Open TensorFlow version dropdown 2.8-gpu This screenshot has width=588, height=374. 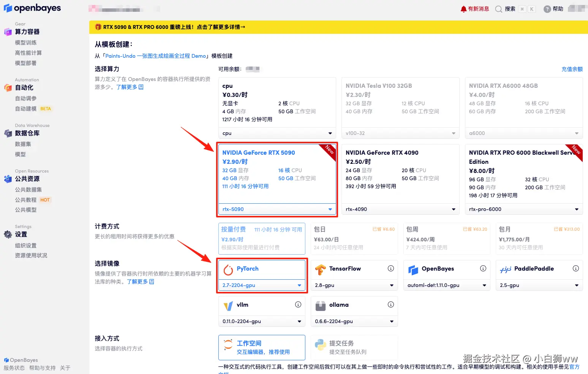point(354,285)
